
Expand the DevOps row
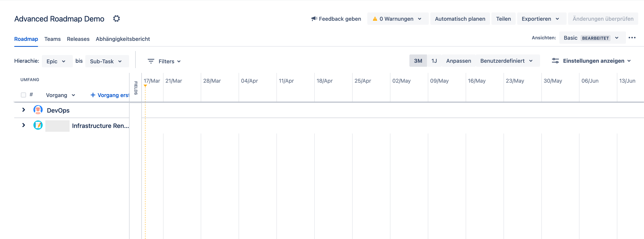(24, 110)
